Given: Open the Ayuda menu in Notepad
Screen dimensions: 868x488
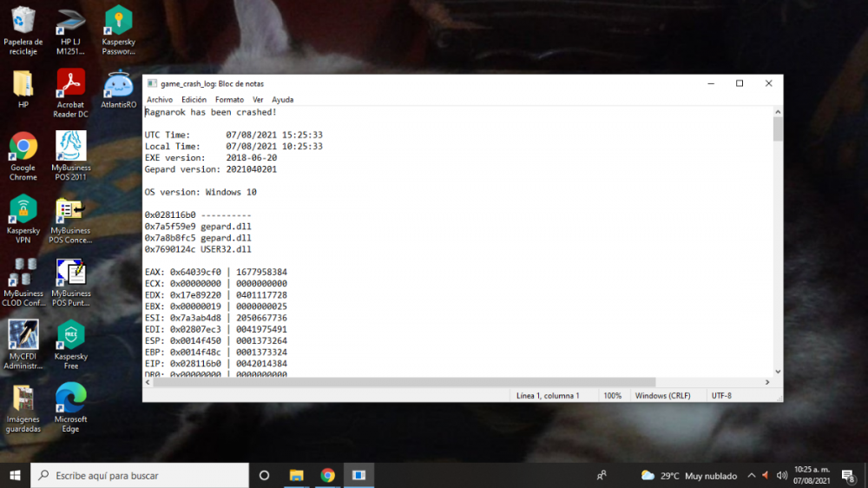Looking at the screenshot, I should click(282, 100).
